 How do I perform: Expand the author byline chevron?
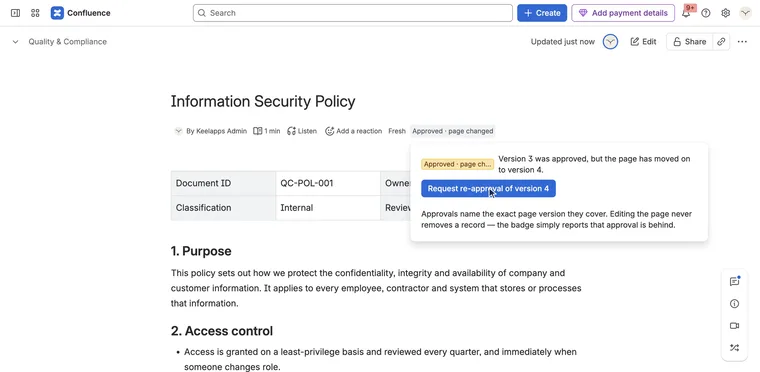[x=178, y=131]
